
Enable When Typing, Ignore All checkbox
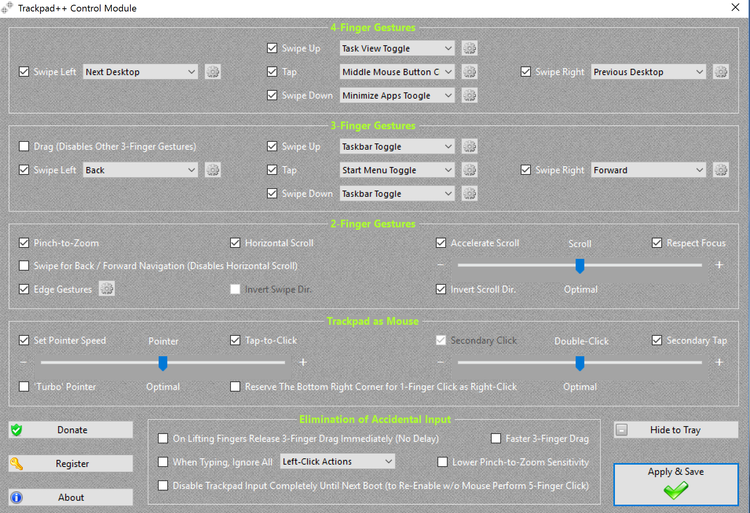click(163, 462)
